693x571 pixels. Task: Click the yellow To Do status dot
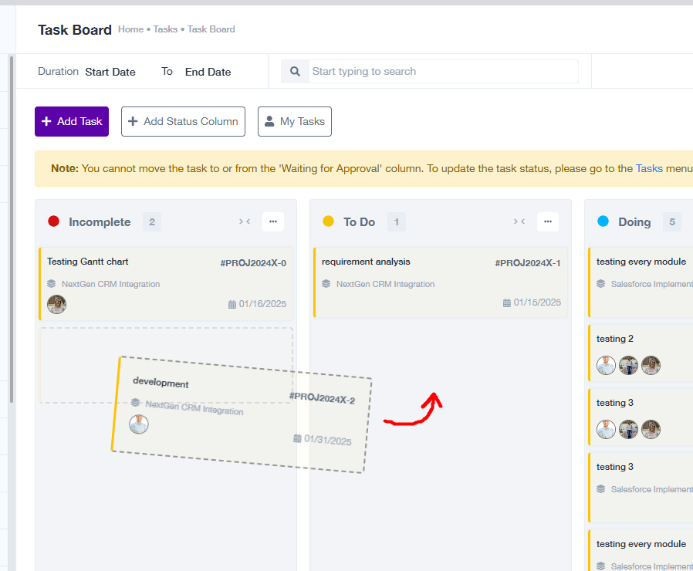[328, 221]
